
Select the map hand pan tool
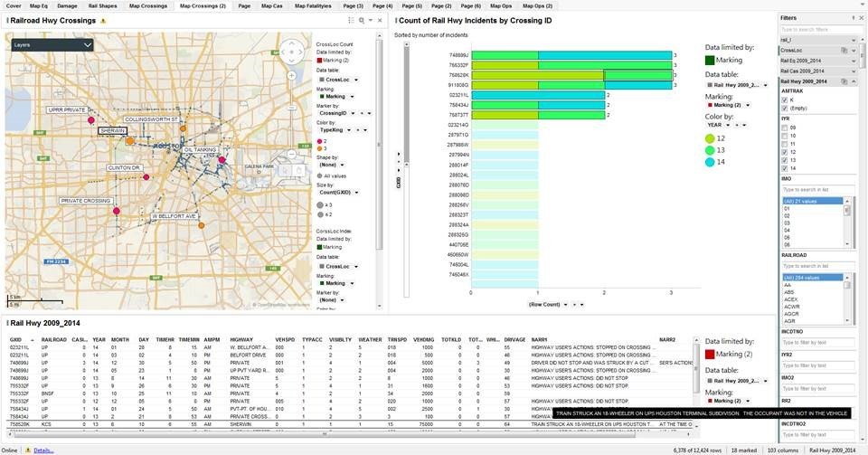299,171
